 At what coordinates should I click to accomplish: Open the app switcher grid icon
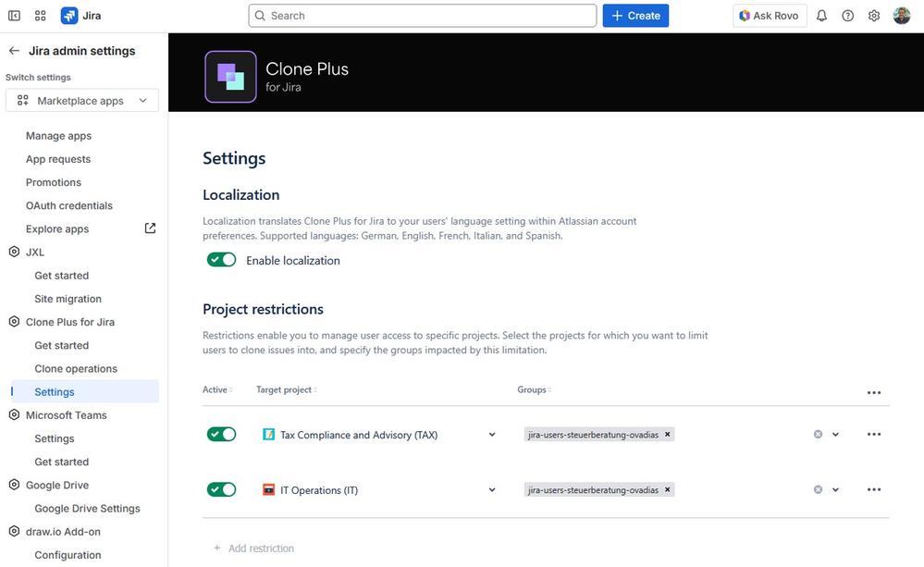[x=40, y=15]
